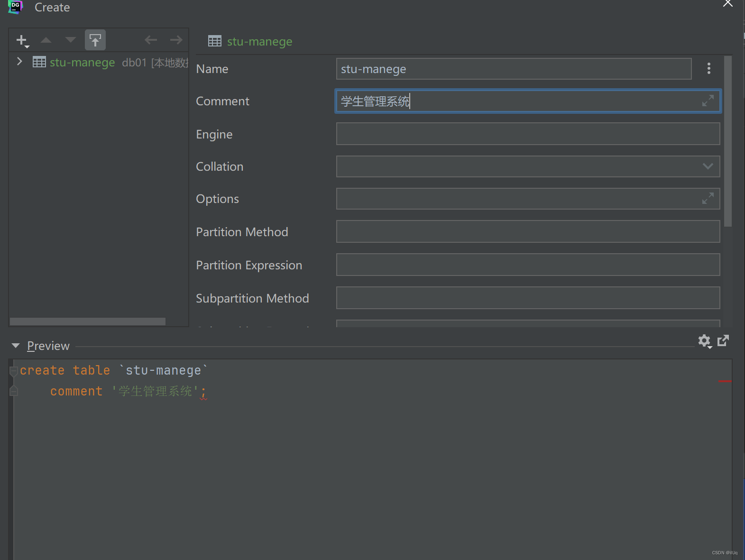Click the red error stripe mark in preview
Screen dimensions: 745x560
pyautogui.click(x=725, y=381)
